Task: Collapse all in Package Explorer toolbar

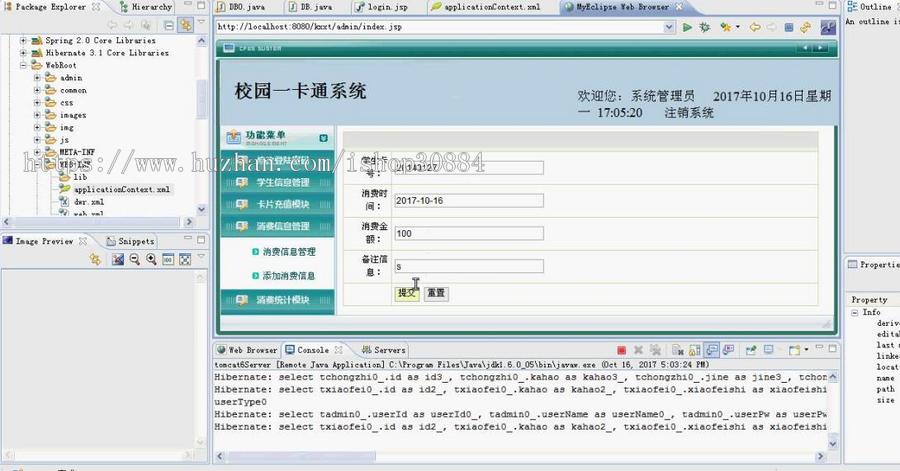Action: 169,25
